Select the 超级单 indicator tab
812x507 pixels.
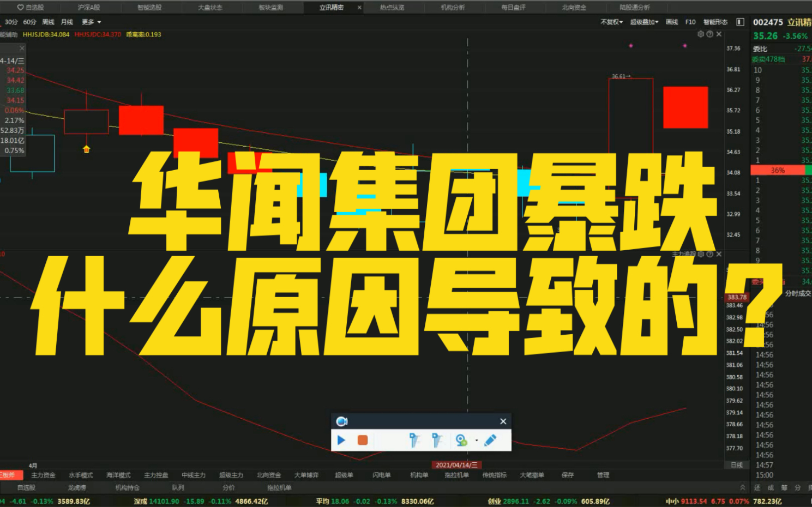point(344,475)
